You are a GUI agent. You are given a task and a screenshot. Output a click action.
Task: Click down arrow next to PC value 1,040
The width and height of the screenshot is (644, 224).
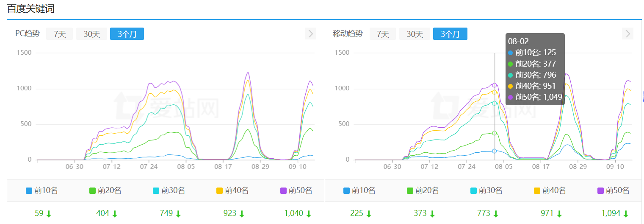(308, 214)
